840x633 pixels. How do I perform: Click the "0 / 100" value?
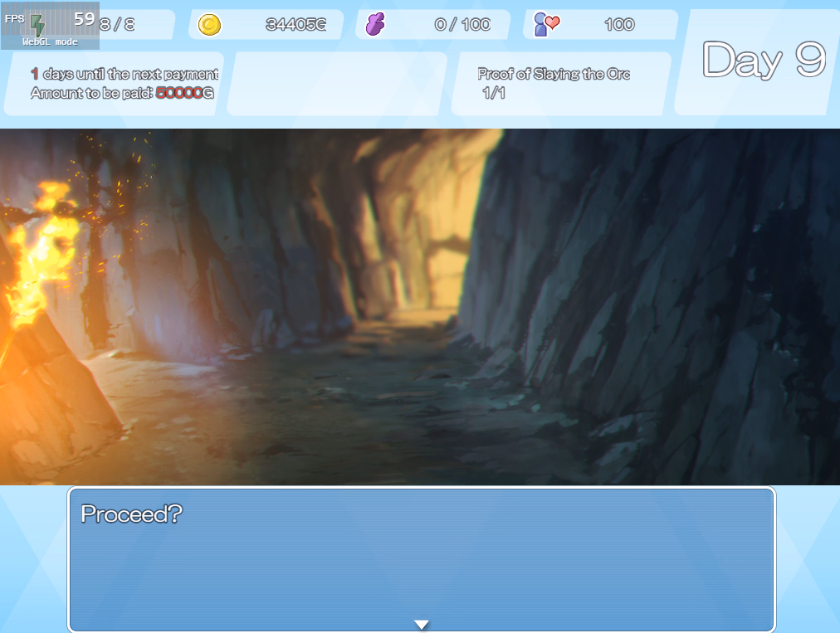click(x=462, y=25)
